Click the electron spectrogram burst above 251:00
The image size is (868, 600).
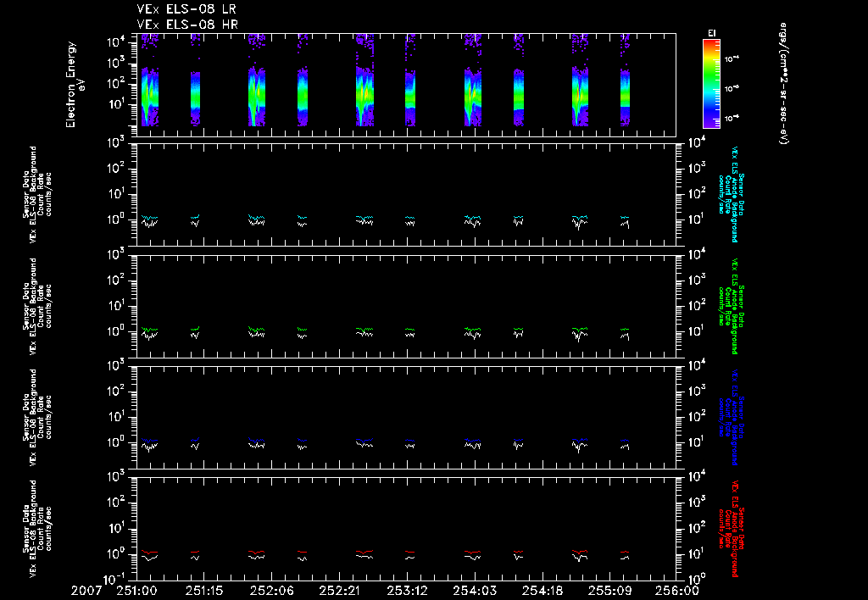click(149, 81)
